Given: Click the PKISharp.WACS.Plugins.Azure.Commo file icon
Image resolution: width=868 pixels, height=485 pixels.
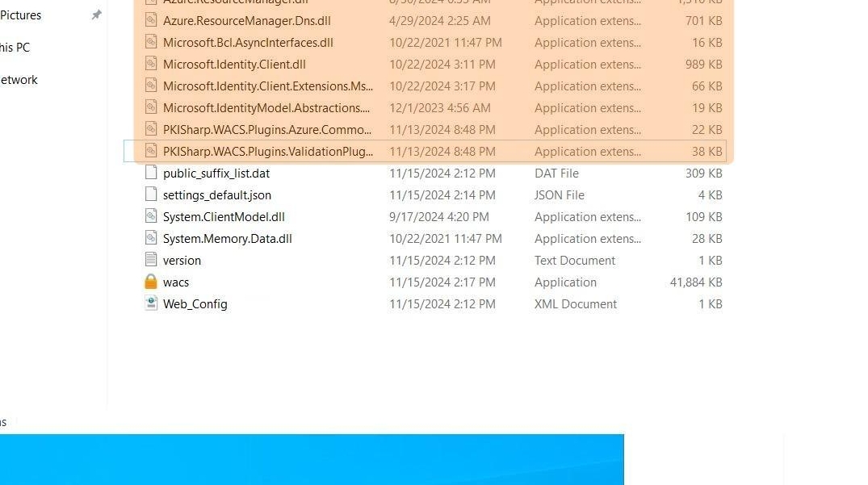Looking at the screenshot, I should 150,129.
